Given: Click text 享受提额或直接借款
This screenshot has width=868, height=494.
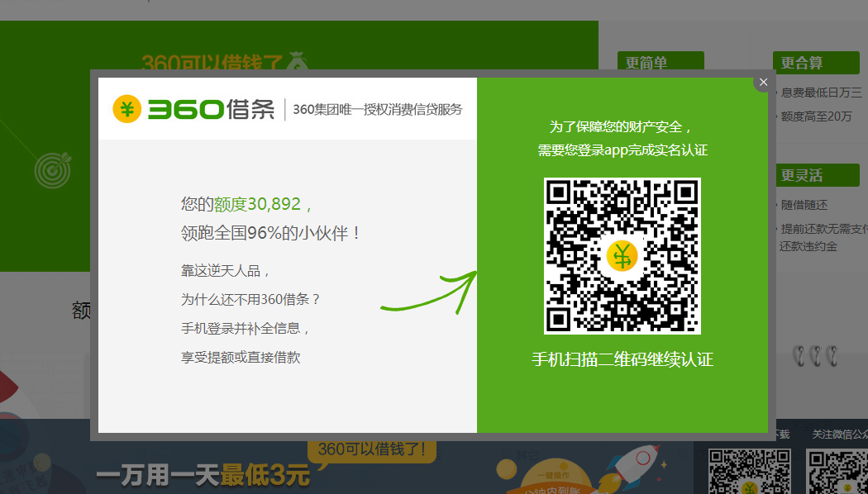Looking at the screenshot, I should [x=241, y=358].
